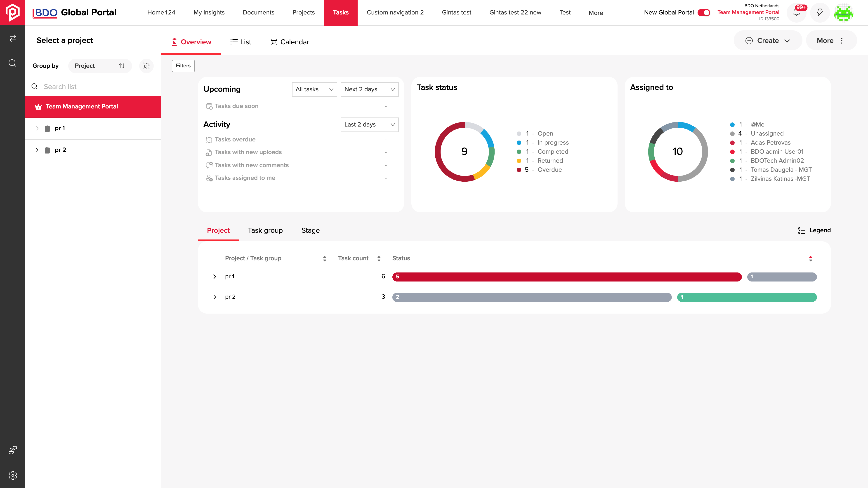Open the All tasks dropdown

tap(314, 89)
